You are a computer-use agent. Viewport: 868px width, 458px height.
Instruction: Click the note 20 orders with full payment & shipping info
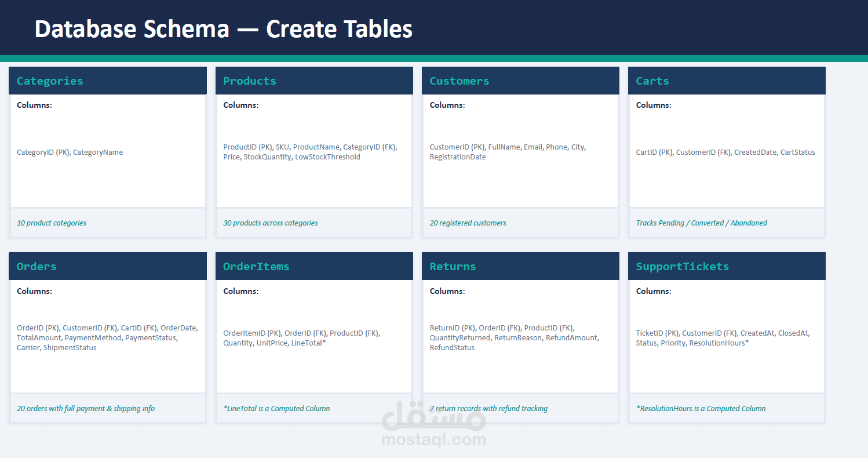86,408
